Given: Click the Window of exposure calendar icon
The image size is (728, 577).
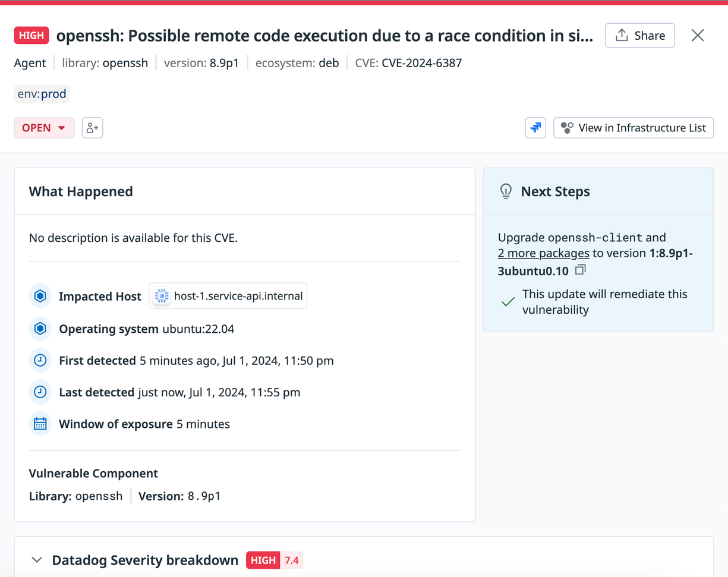Looking at the screenshot, I should click(x=40, y=424).
